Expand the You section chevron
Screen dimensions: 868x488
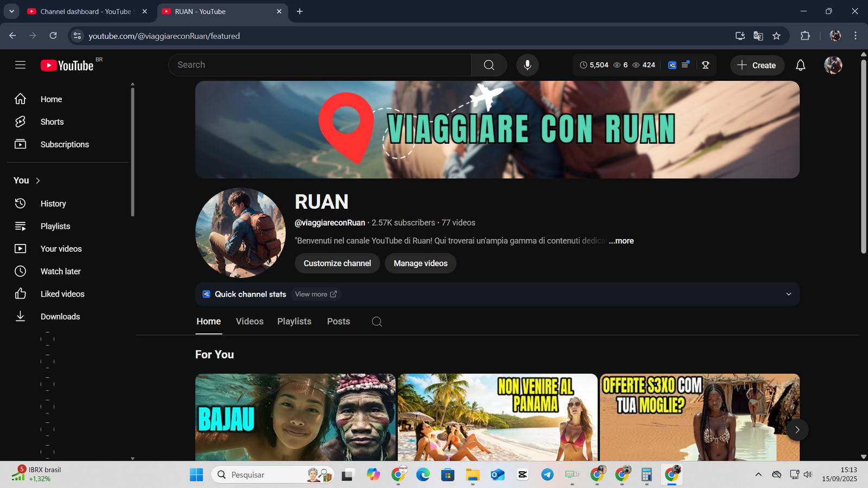38,181
